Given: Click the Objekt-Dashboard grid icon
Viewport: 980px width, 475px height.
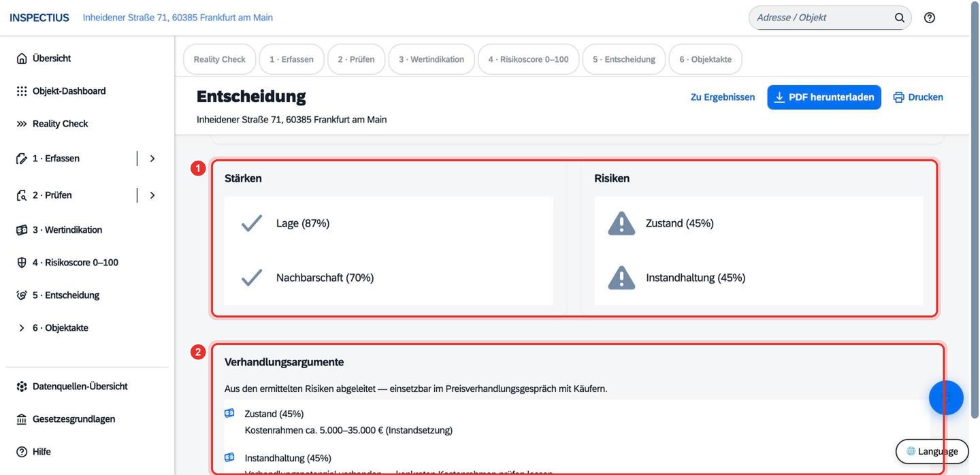Looking at the screenshot, I should pyautogui.click(x=22, y=91).
